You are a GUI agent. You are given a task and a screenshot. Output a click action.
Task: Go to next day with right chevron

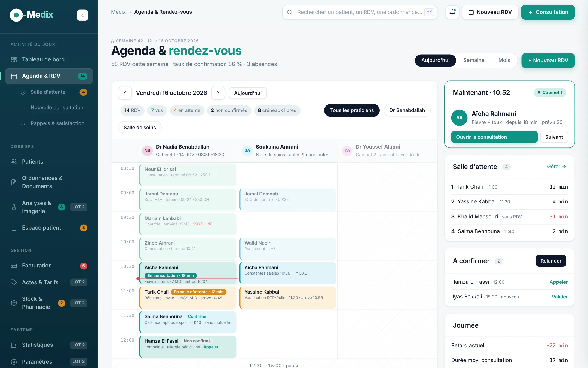[218, 93]
